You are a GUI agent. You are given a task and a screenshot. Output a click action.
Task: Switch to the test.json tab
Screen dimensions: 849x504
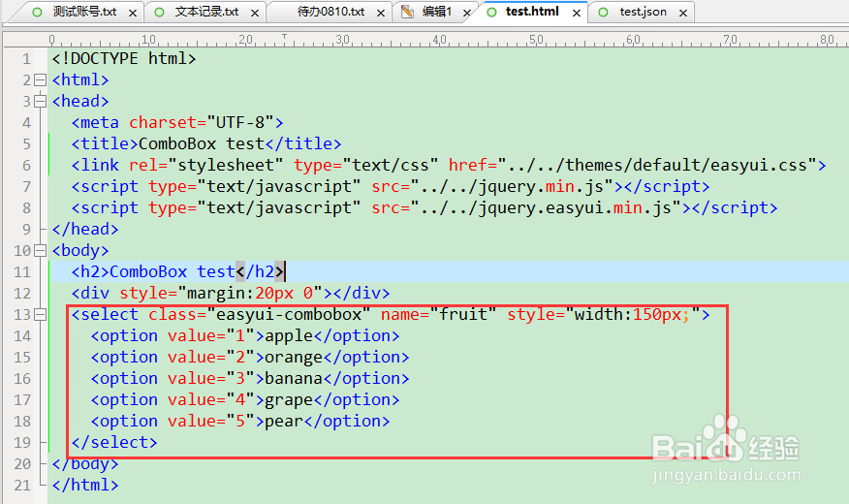644,12
